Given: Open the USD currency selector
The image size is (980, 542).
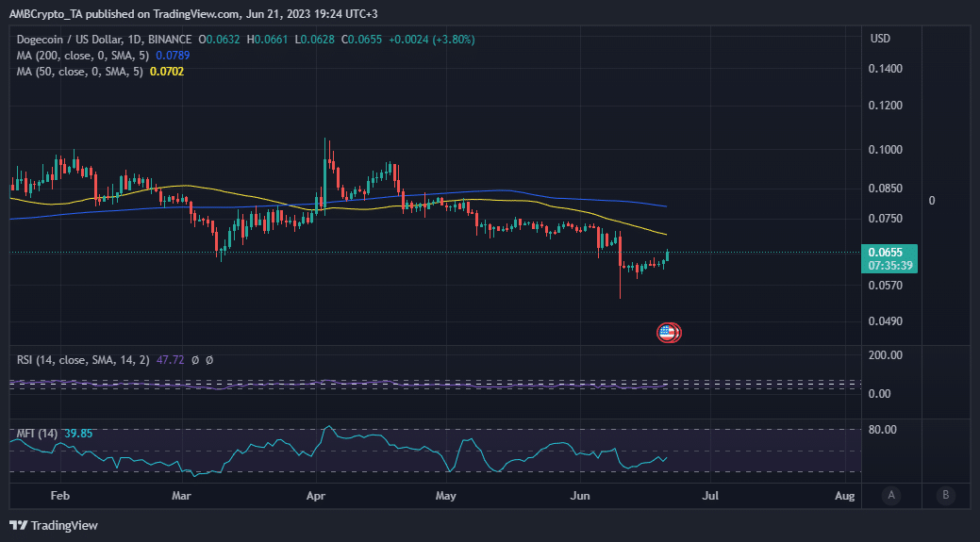Looking at the screenshot, I should tap(880, 39).
